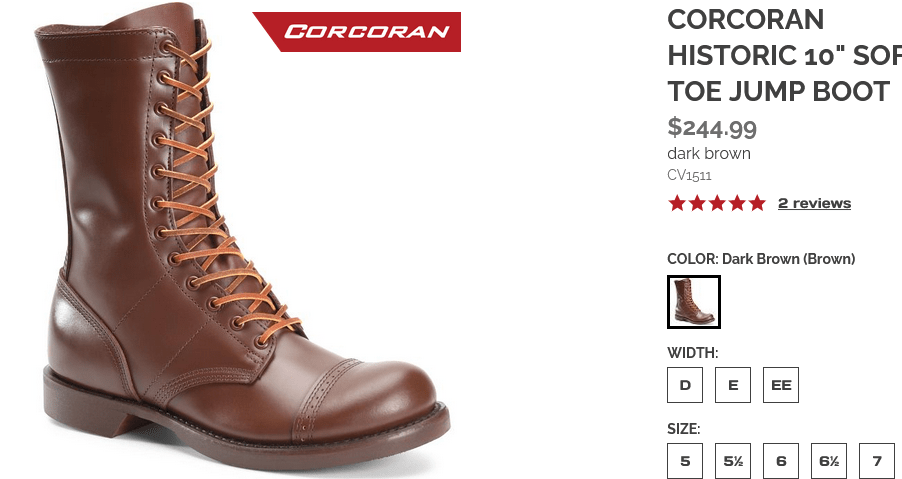Image resolution: width=902 pixels, height=479 pixels.
Task: Select size 5
Action: point(685,461)
